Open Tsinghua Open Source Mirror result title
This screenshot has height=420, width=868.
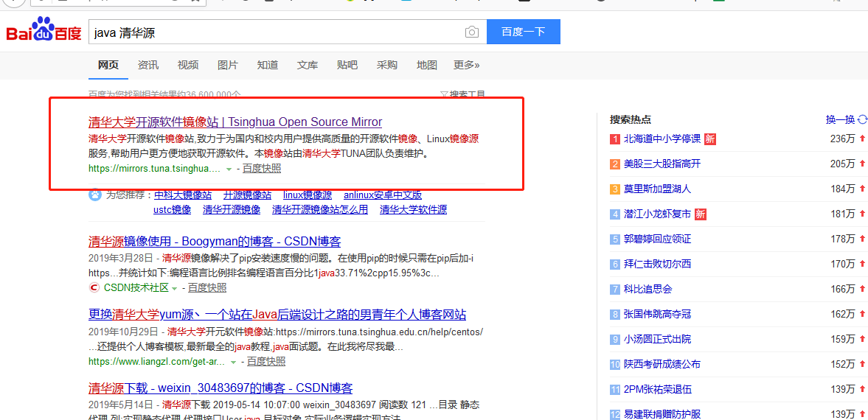tap(235, 122)
